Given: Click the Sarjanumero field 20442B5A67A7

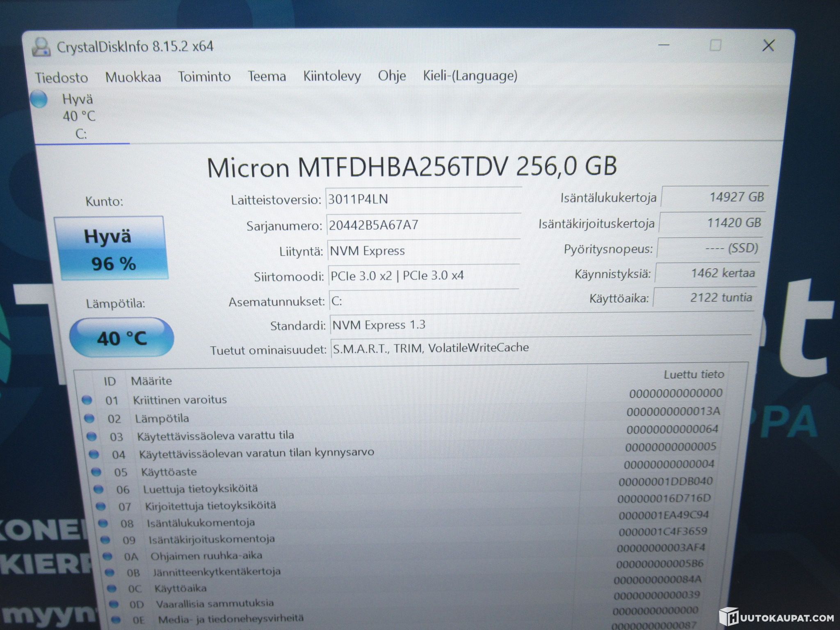Looking at the screenshot, I should pyautogui.click(x=424, y=225).
